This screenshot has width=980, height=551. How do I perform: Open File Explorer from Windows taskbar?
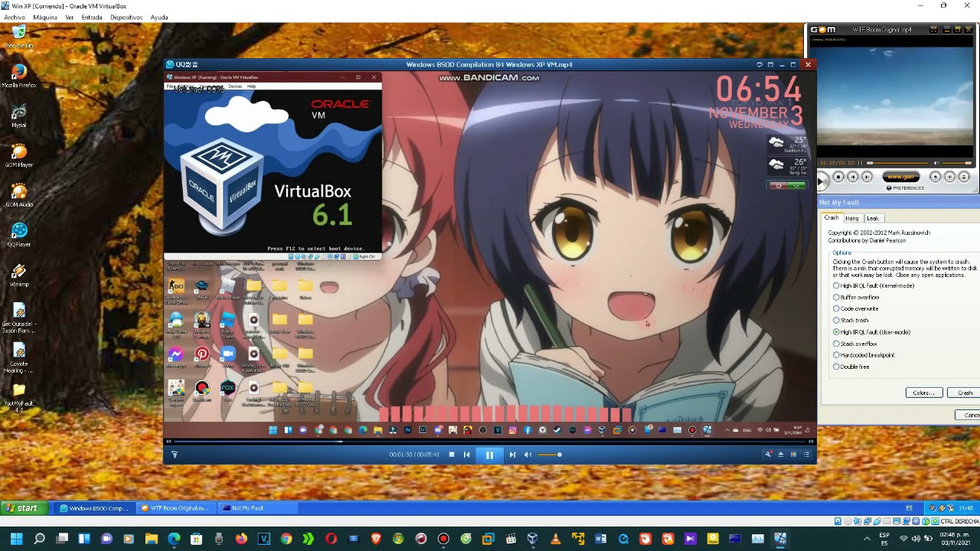pyautogui.click(x=152, y=539)
